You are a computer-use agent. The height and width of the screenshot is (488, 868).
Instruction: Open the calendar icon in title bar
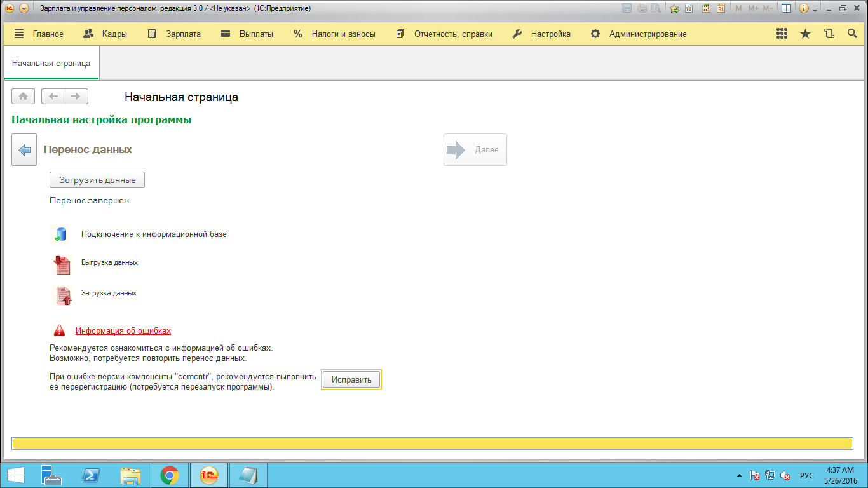point(721,8)
